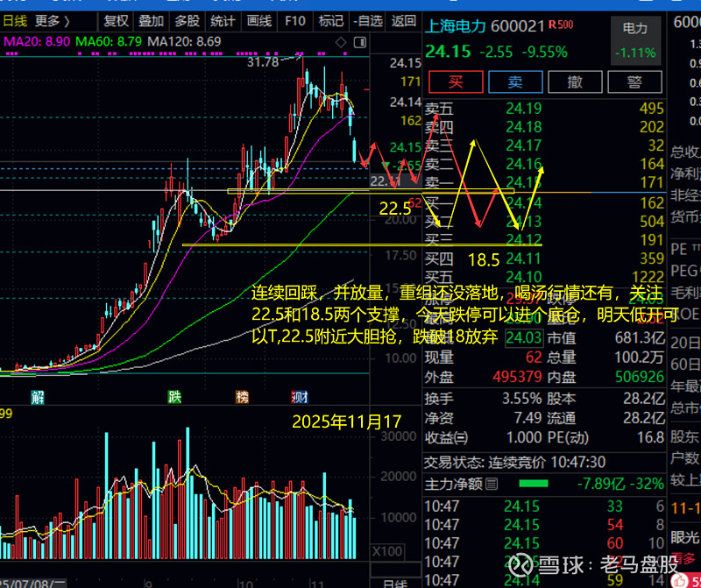Open the 多股 multi-stock view
Viewport: 701px width, 588px height.
(187, 21)
